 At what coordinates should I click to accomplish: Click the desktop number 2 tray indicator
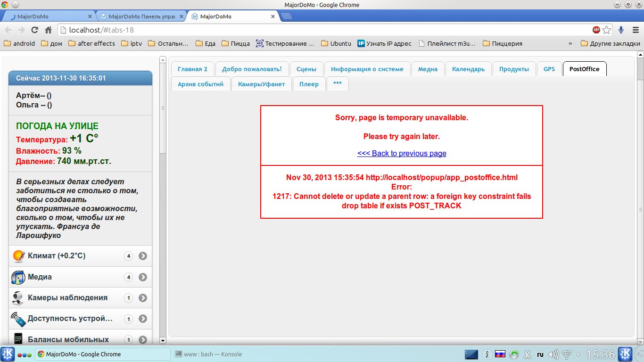point(487,354)
